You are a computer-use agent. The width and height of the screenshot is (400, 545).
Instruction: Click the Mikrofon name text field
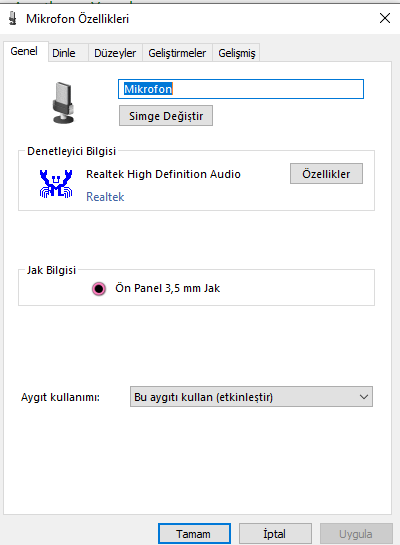(241, 89)
